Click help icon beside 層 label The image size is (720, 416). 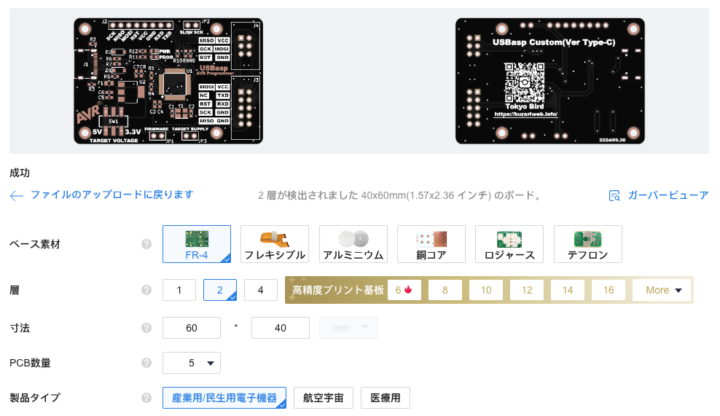pyautogui.click(x=146, y=290)
